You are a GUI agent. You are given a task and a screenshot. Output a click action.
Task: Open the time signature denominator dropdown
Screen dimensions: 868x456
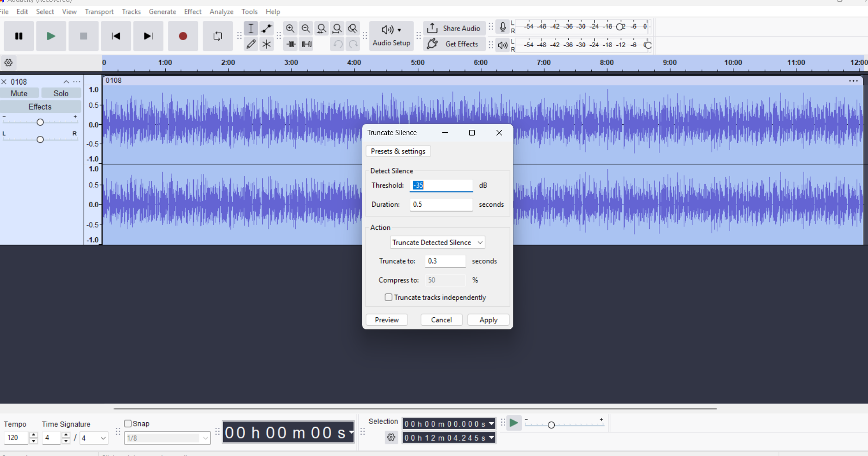pyautogui.click(x=94, y=438)
